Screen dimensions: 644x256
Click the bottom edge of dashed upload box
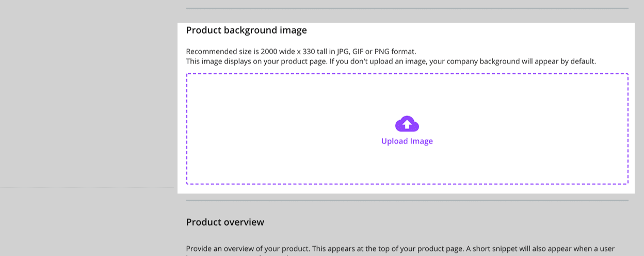point(407,184)
